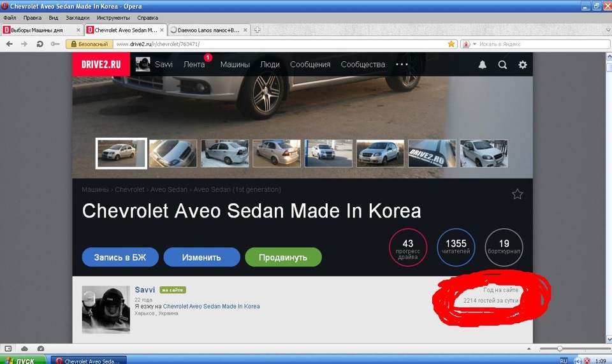Open the Правка menu
Screen dimensions: 612x364
33,18
